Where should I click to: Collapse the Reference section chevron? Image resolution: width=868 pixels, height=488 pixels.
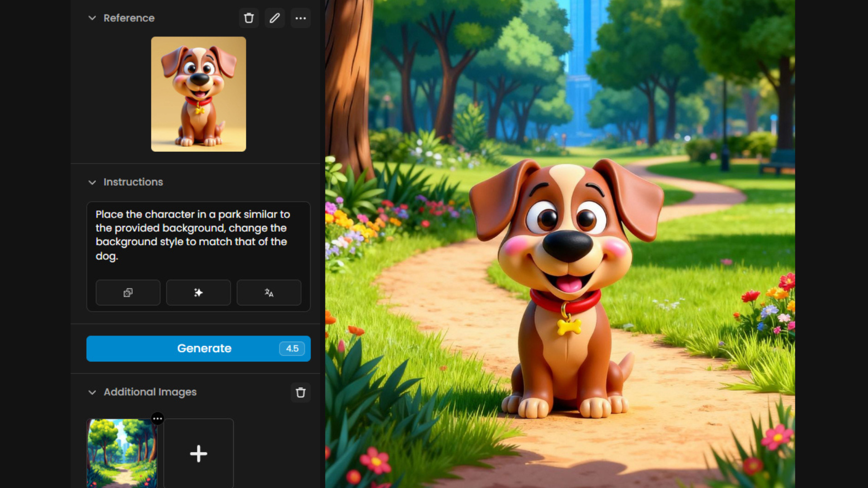click(92, 18)
